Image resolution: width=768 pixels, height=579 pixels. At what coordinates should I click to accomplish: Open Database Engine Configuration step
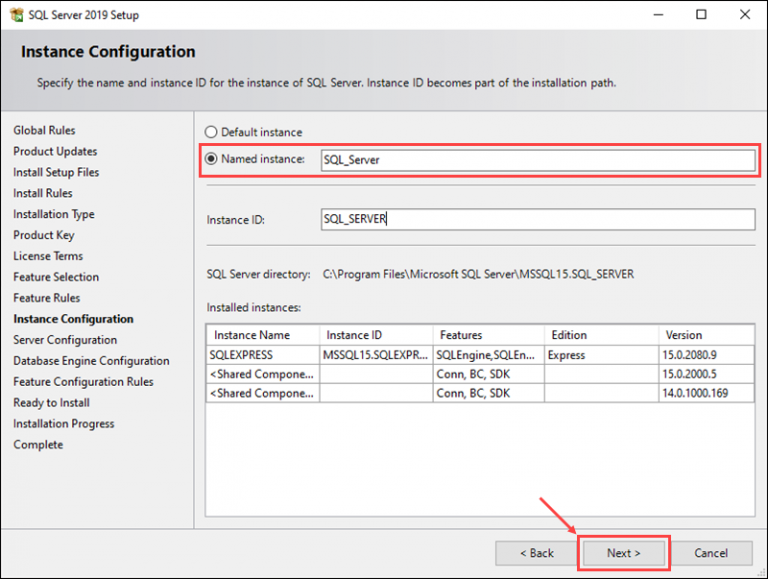pyautogui.click(x=91, y=361)
